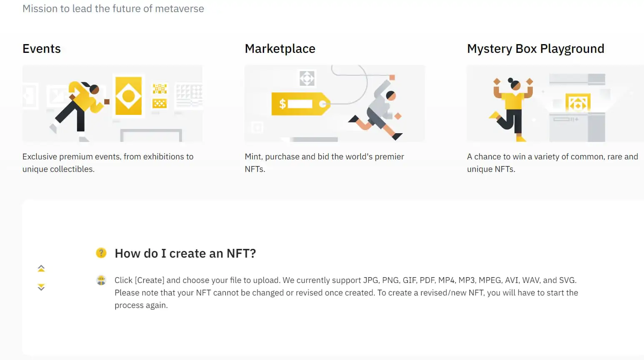This screenshot has width=644, height=360.
Task: Click the avatar icon beside the answer text
Action: coord(101,280)
